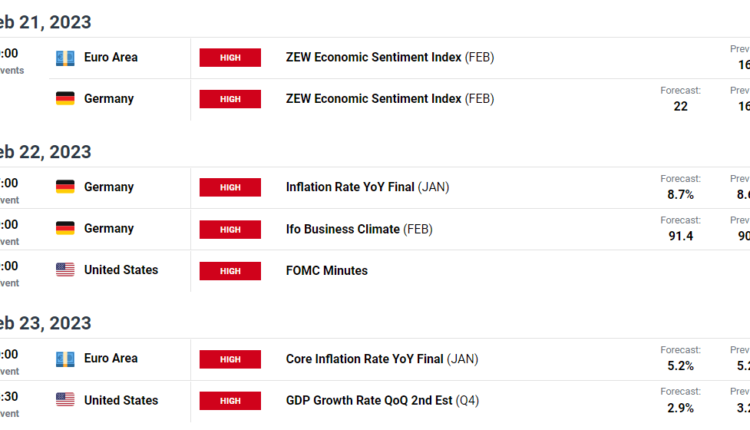Image resolution: width=750 pixels, height=430 pixels.
Task: Click the Germany flag in the Inflation Rate YoY row
Action: [65, 187]
